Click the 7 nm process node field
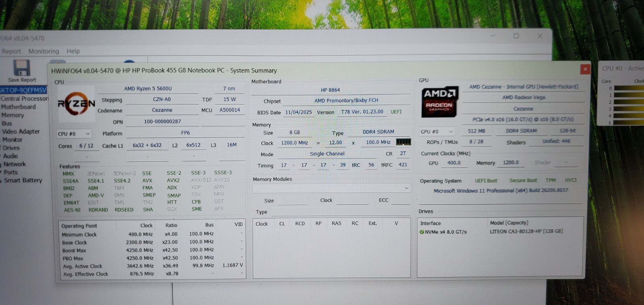Viewport: 644px width, 305px height. coord(229,89)
